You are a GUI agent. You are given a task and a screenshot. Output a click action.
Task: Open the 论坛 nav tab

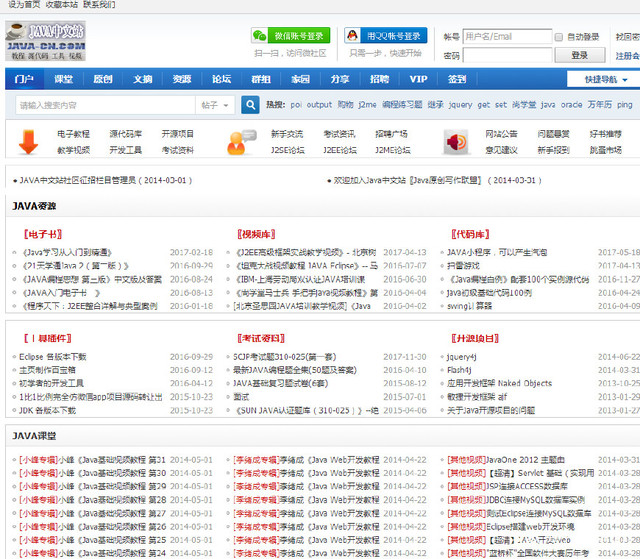[222, 79]
